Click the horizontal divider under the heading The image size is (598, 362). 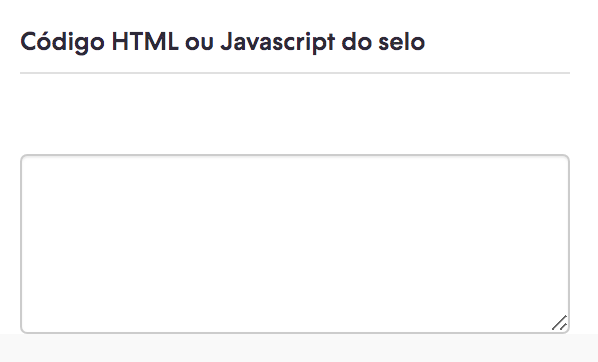pos(295,72)
